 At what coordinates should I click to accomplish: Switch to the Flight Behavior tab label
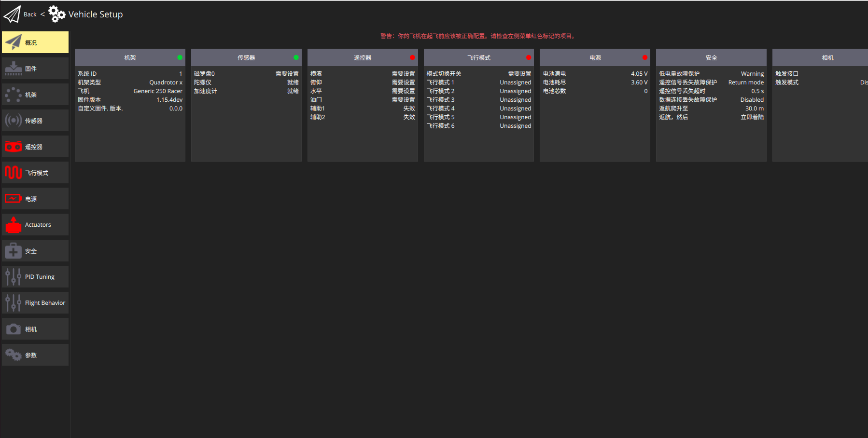pyautogui.click(x=45, y=303)
